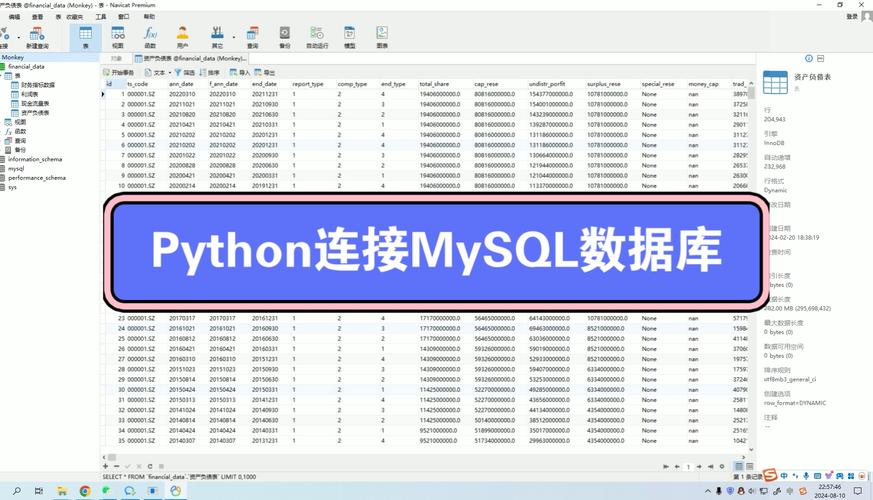Select the 财务指标数据 table in the tree
Screen dimensions: 873x500
38,85
